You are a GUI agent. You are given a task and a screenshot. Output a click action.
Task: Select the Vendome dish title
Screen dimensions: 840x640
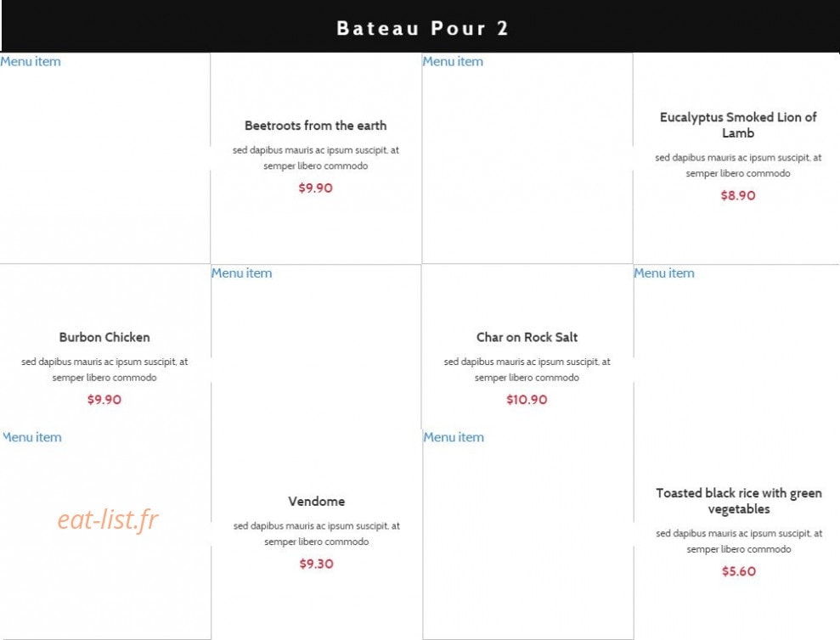tap(317, 502)
